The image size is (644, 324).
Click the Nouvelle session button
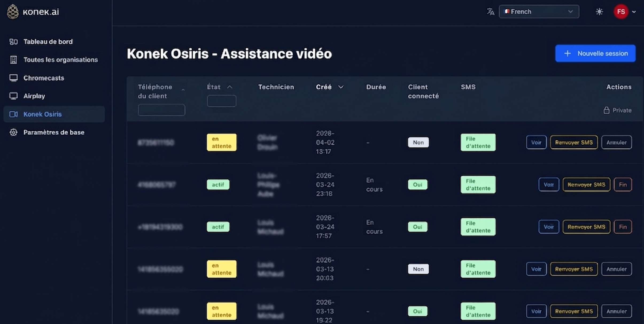(x=595, y=53)
